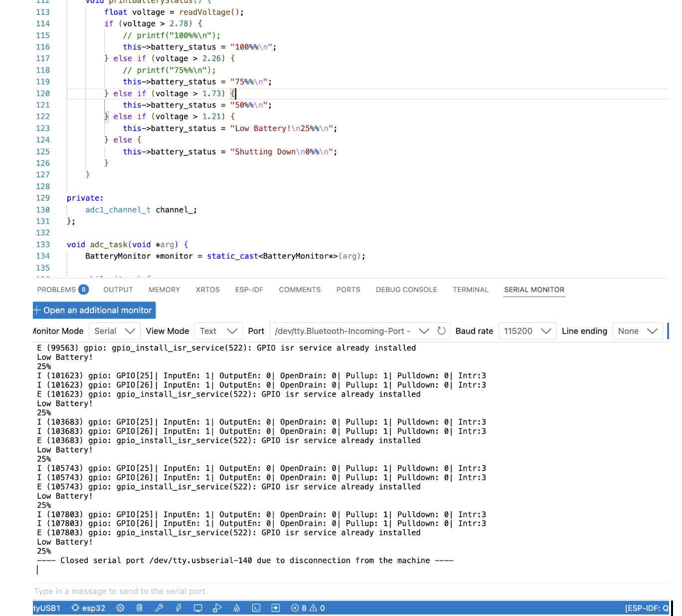Screen dimensions: 682x616
Task: Switch to the TERMINAL tab
Action: click(x=470, y=290)
